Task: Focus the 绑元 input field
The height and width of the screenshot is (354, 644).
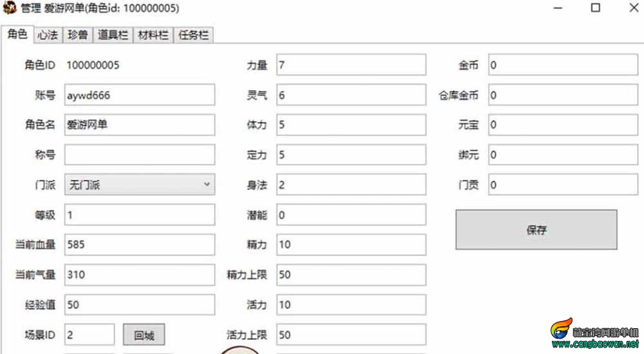Action: [x=563, y=155]
